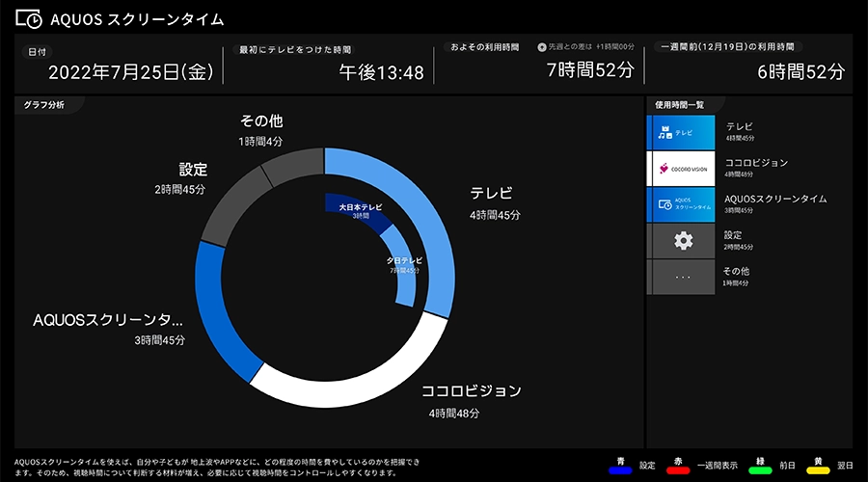Select the dark gray その他 donut segment
This screenshot has width=868, height=482.
[x=293, y=165]
